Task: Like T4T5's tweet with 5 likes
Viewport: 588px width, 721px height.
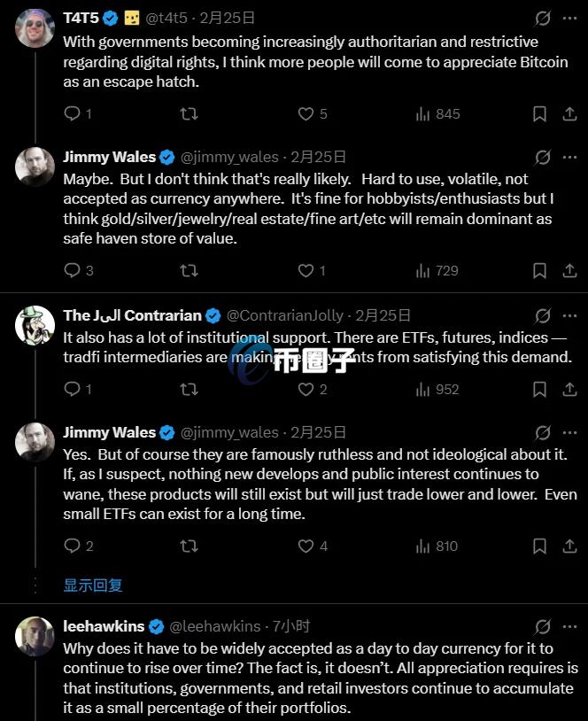Action: (x=306, y=113)
